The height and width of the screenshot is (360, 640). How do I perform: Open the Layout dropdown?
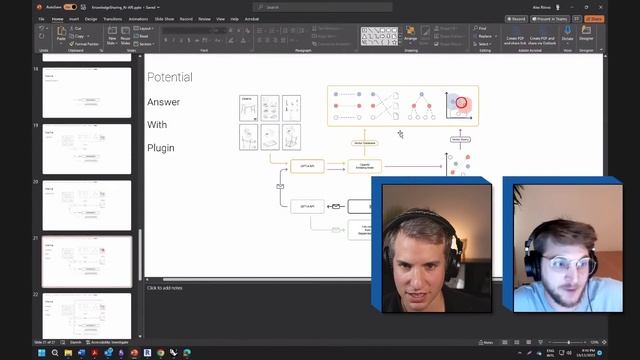144,29
